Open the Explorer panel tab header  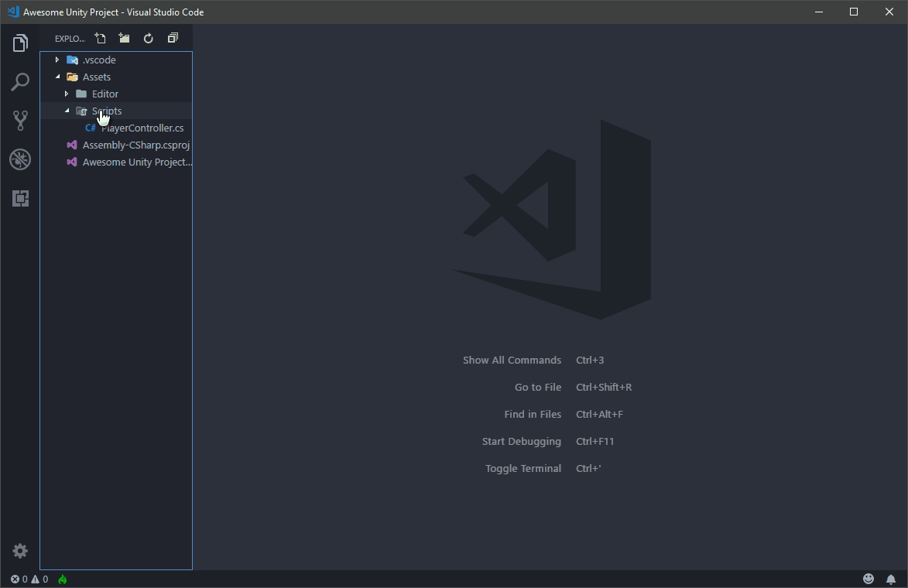68,38
